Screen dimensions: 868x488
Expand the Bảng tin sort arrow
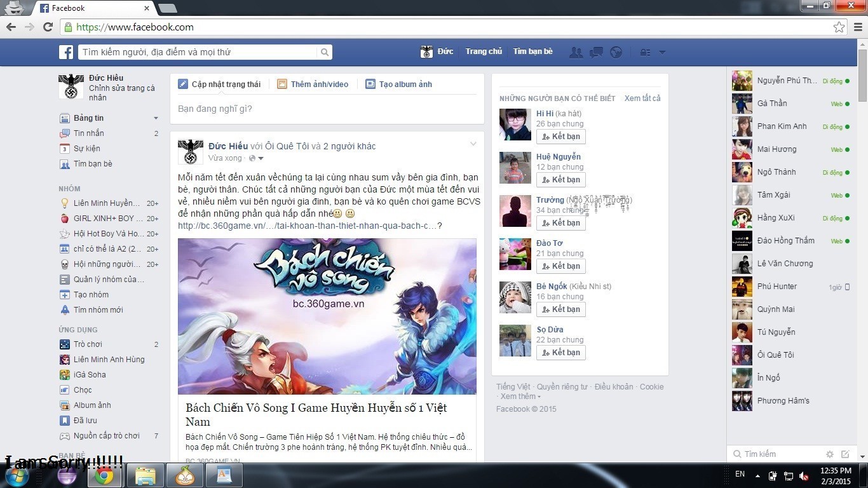[x=156, y=118]
